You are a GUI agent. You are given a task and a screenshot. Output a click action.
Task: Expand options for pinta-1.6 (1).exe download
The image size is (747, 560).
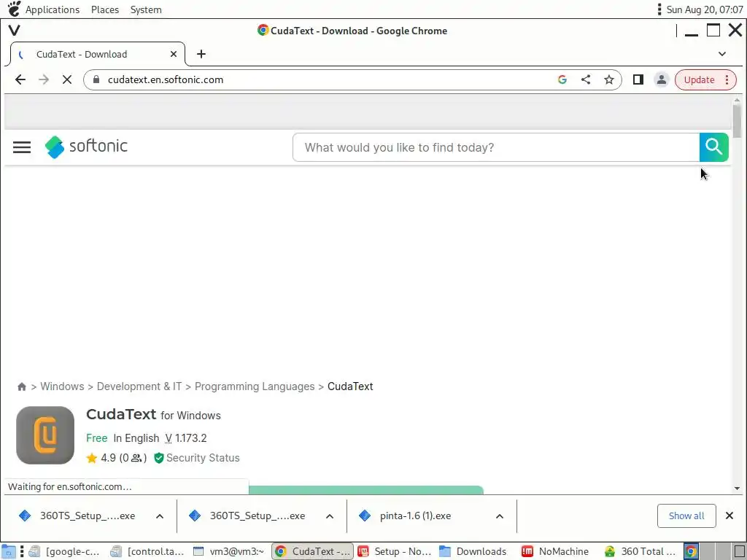(499, 516)
